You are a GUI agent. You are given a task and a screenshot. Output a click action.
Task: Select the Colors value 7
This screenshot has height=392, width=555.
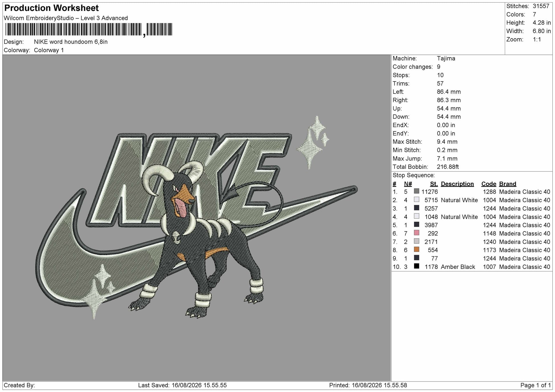pyautogui.click(x=534, y=15)
